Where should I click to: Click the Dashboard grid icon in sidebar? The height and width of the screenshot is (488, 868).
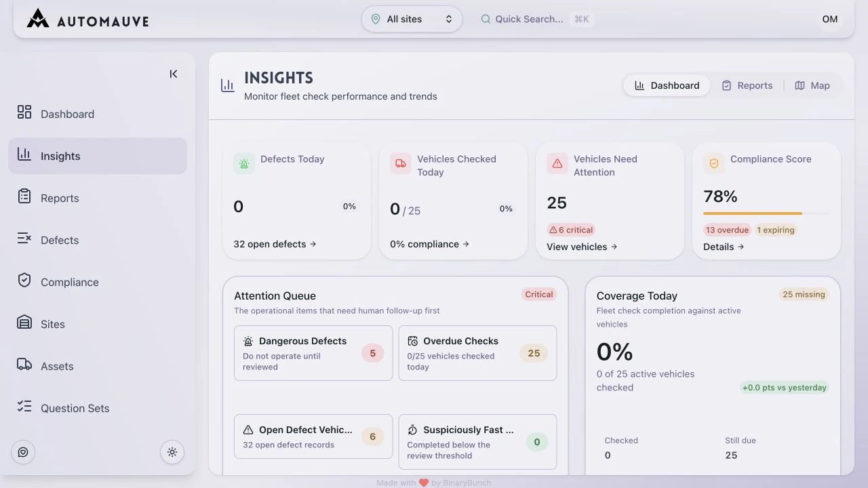click(24, 112)
